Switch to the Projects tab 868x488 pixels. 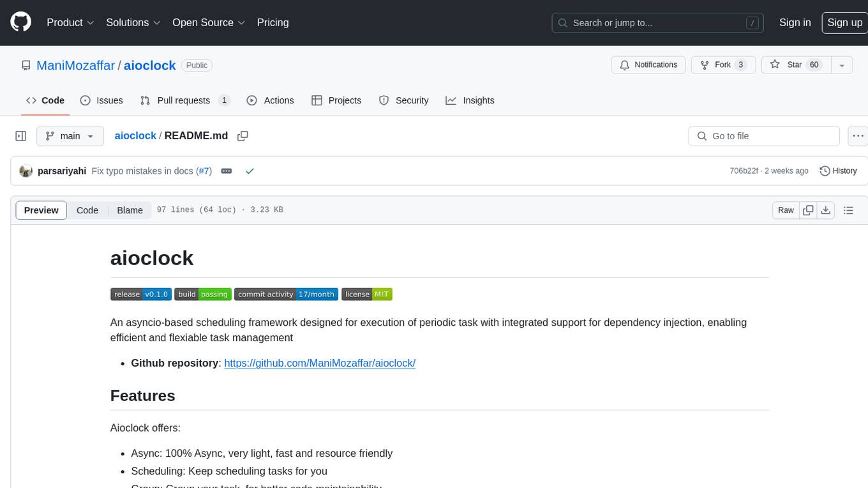[336, 100]
